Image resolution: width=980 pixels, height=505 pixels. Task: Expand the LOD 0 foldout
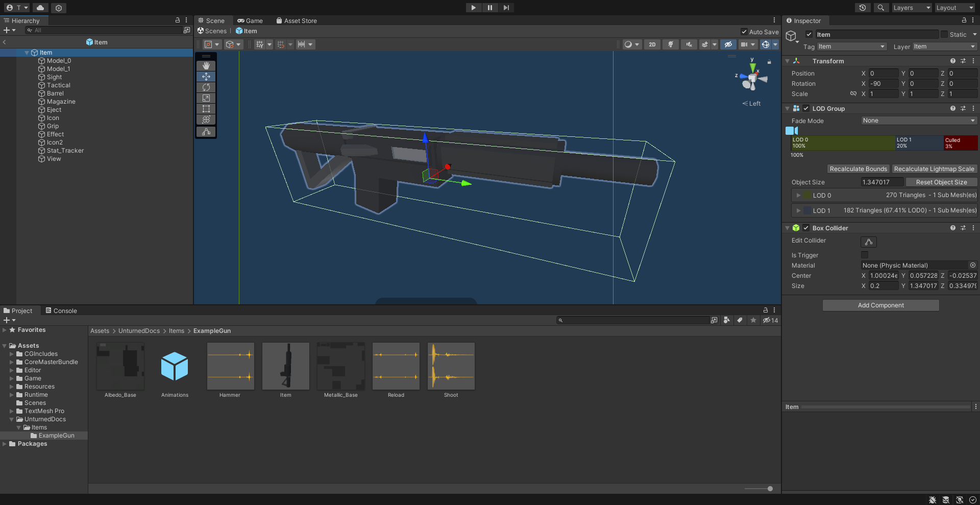[x=799, y=195]
